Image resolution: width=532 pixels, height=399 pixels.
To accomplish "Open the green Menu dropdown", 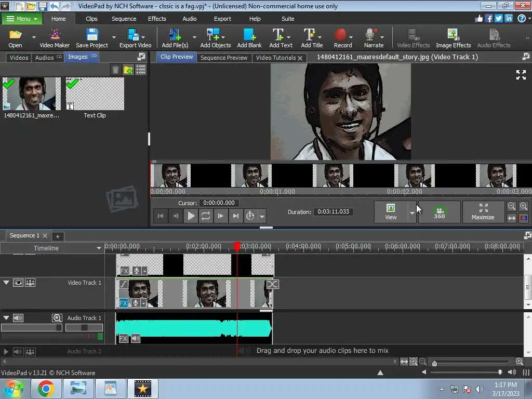I will (22, 19).
